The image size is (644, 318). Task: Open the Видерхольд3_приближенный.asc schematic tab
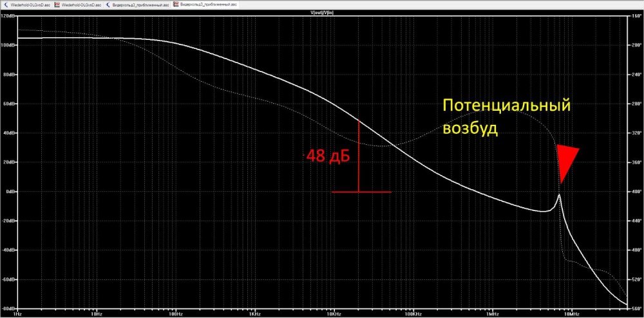click(141, 4)
